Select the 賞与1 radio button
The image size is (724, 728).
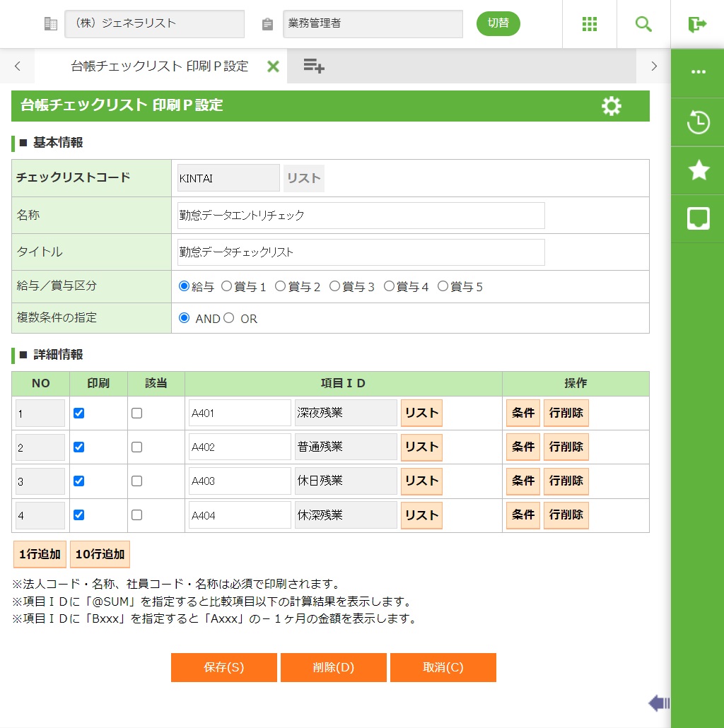tap(227, 286)
